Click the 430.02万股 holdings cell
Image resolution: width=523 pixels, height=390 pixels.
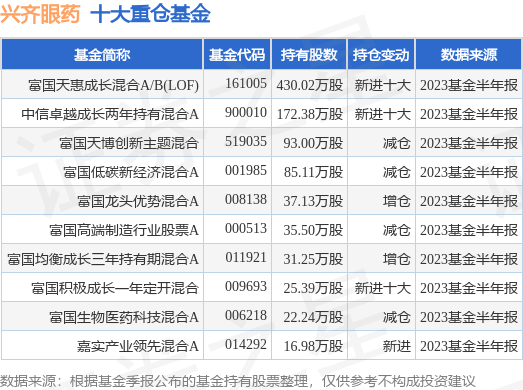coord(310,85)
